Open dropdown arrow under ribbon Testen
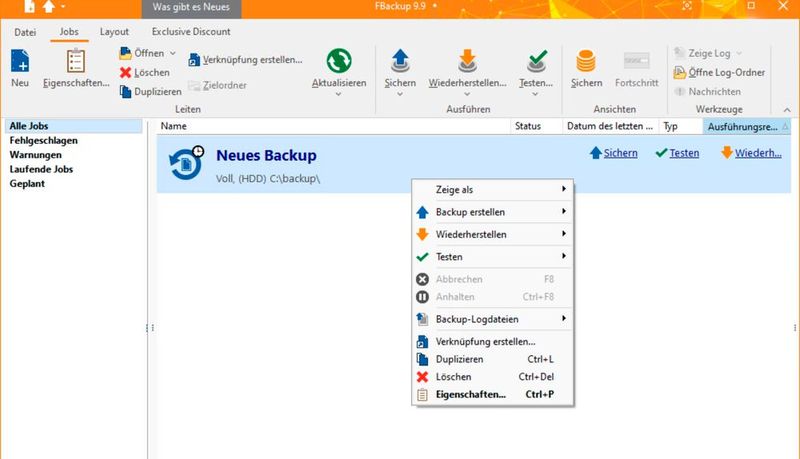800x459 pixels. (535, 94)
